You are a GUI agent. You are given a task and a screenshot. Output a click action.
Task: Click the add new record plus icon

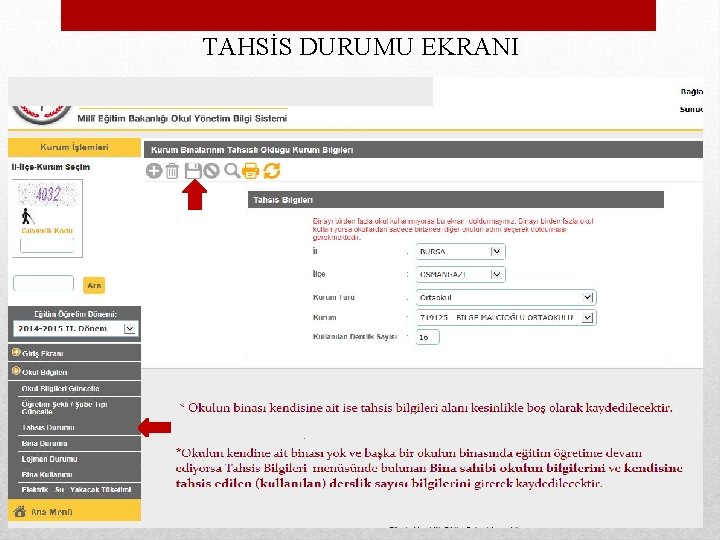coord(154,171)
